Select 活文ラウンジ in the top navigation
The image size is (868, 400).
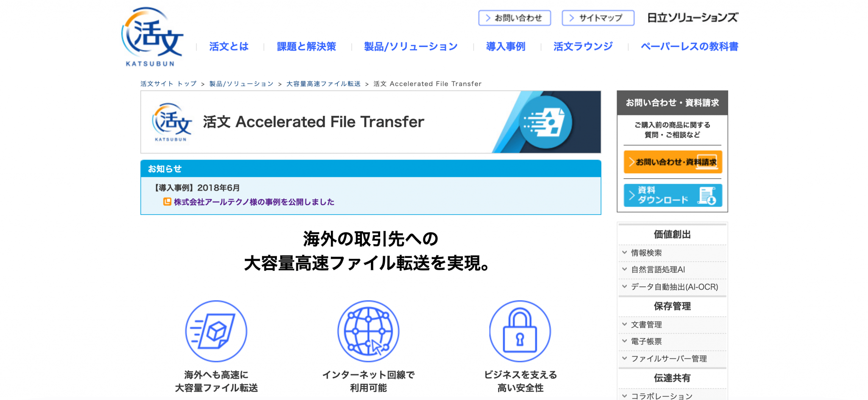583,47
